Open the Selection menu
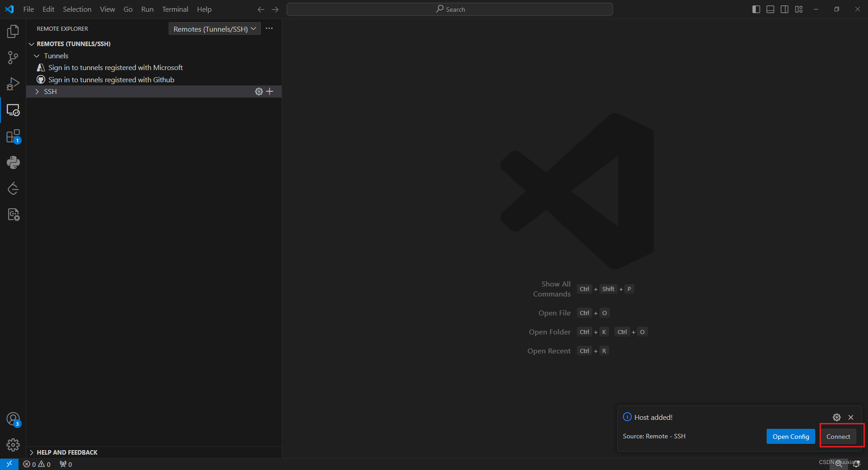This screenshot has height=470, width=868. [77, 9]
